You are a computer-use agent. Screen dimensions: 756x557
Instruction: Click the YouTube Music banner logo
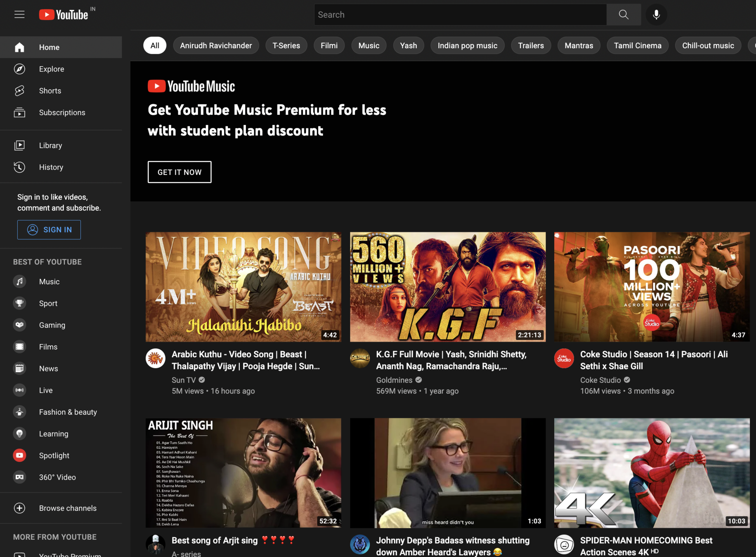coord(191,86)
